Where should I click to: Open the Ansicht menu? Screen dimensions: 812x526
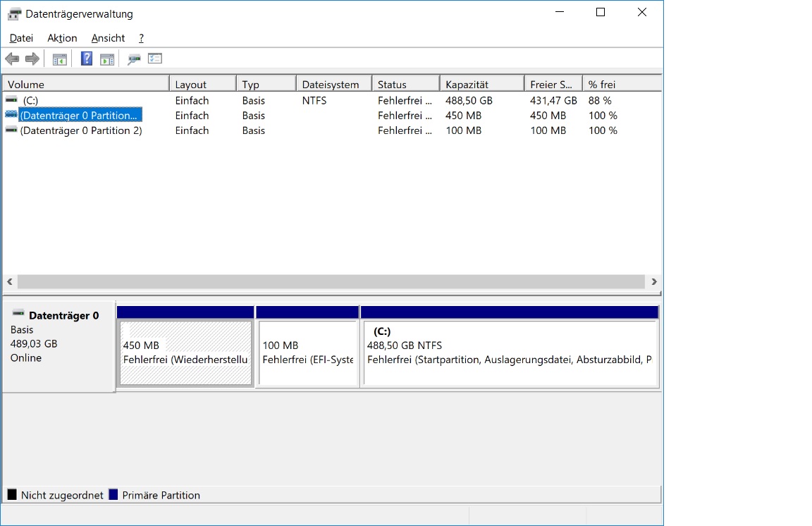click(109, 38)
